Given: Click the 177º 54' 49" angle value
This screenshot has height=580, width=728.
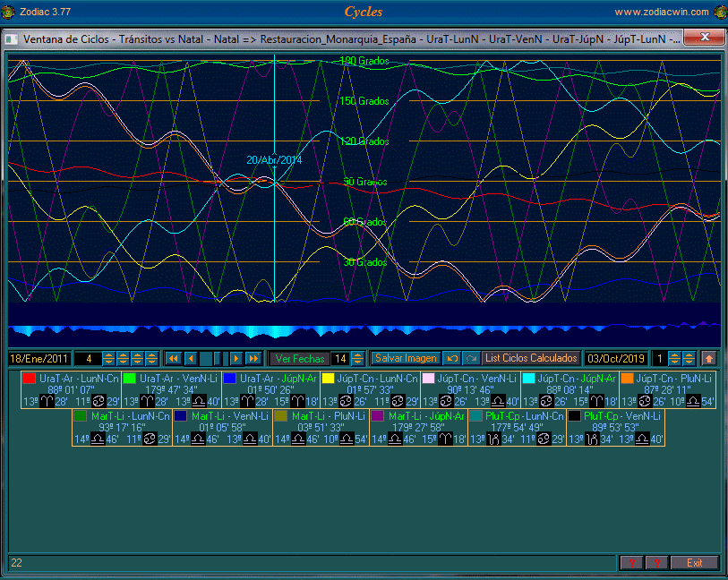Looking at the screenshot, I should coord(517,427).
